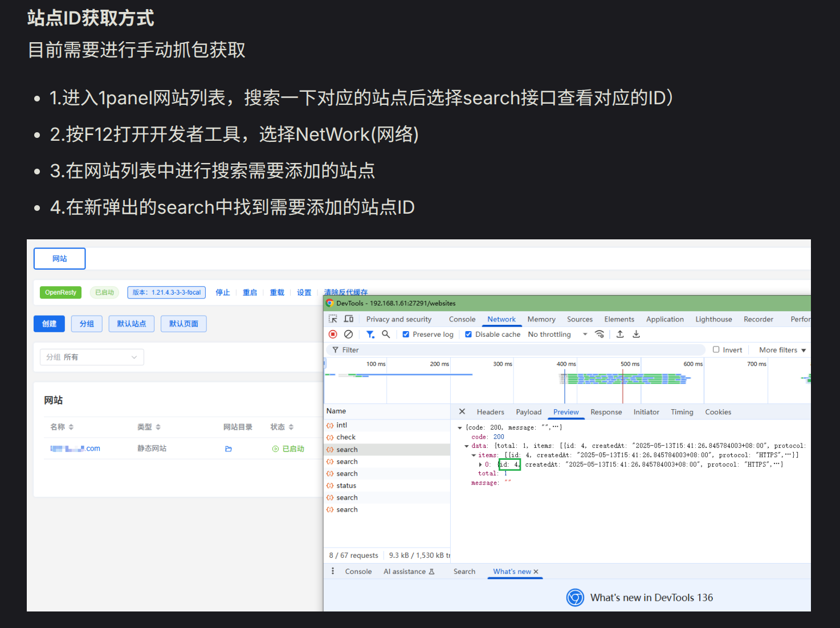
Task: Expand item 0 in the items array
Action: click(480, 464)
